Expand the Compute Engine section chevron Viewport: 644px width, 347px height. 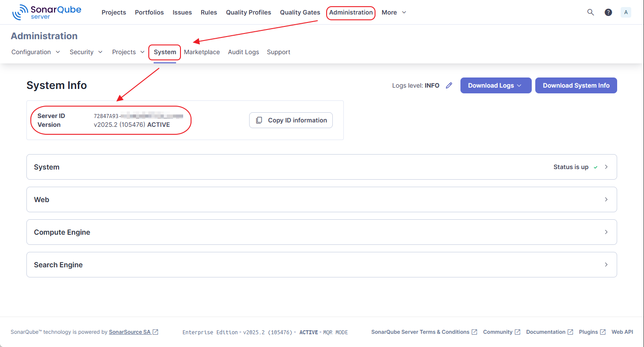pos(606,232)
